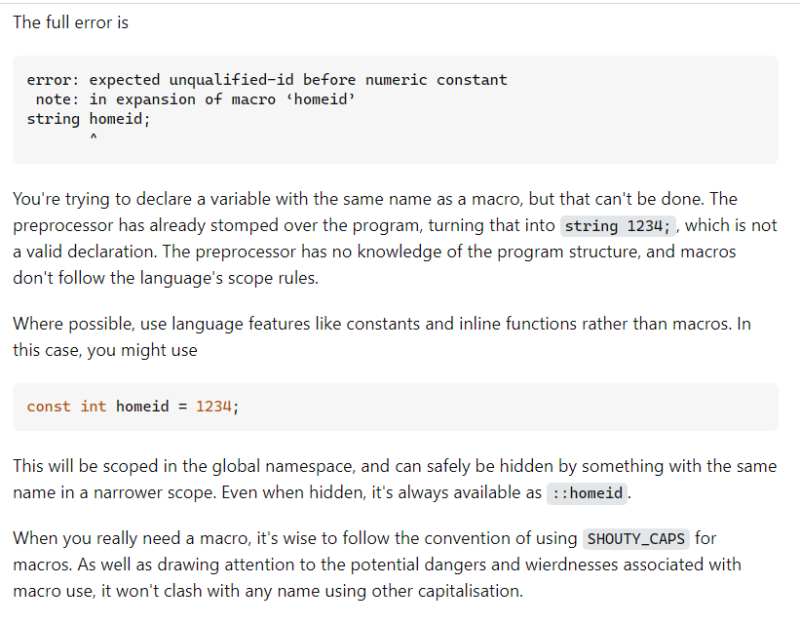The height and width of the screenshot is (624, 800).
Task: Click the "expected unqualified-id" error line
Action: pos(267,80)
